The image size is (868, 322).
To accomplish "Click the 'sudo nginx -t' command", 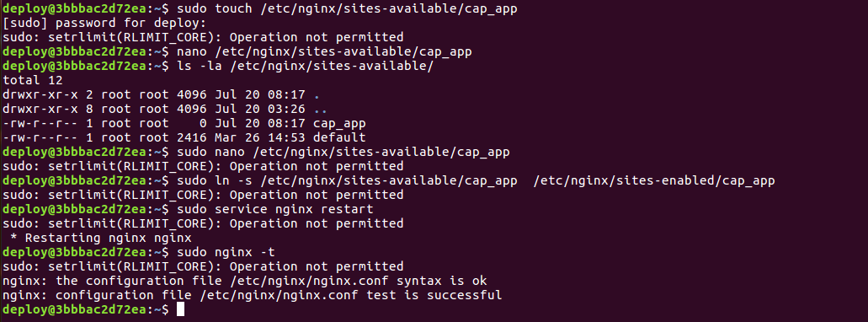I will 226,252.
